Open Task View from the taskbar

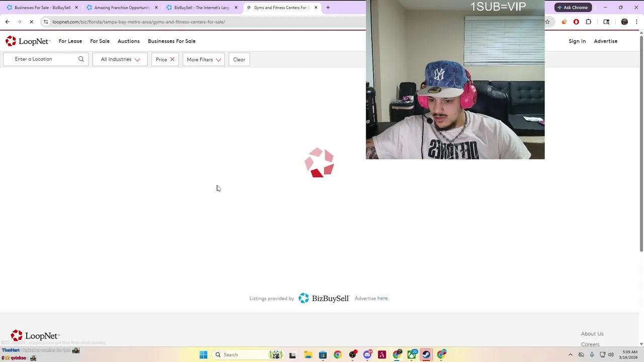[292, 354]
